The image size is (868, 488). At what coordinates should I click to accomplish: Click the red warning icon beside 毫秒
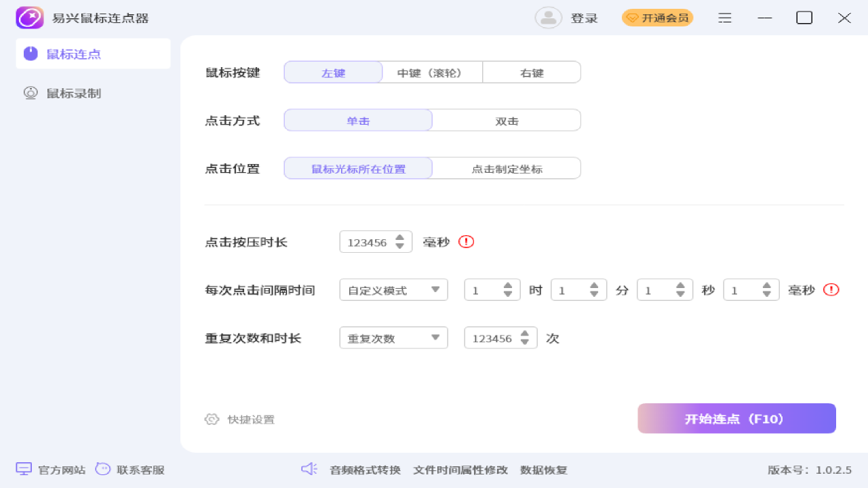click(466, 241)
